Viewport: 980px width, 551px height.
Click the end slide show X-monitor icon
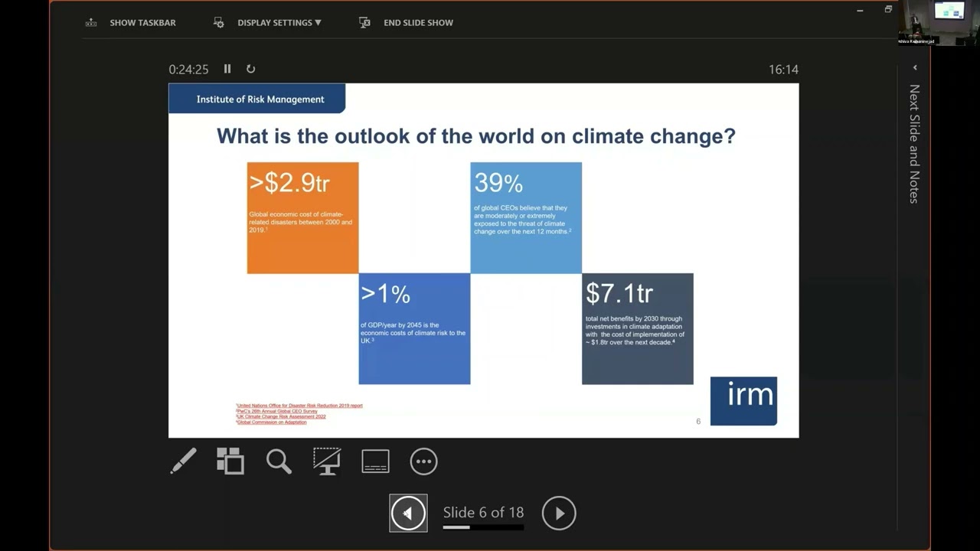click(364, 22)
